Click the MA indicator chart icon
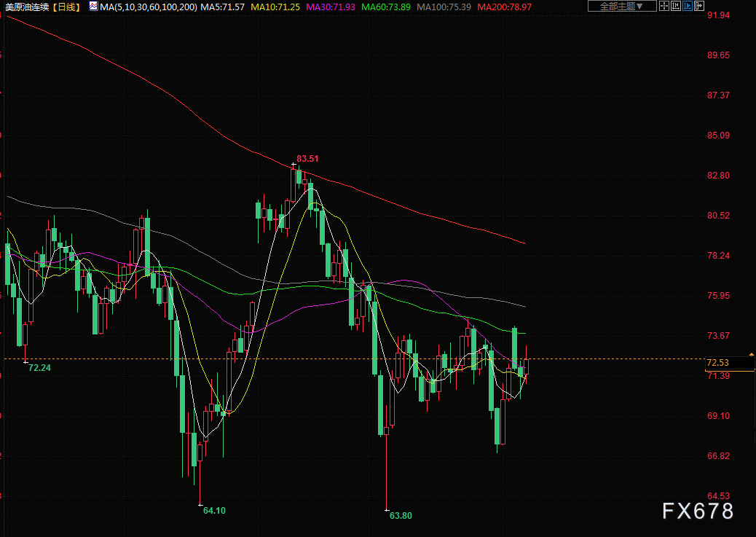The image size is (756, 537). [x=93, y=7]
